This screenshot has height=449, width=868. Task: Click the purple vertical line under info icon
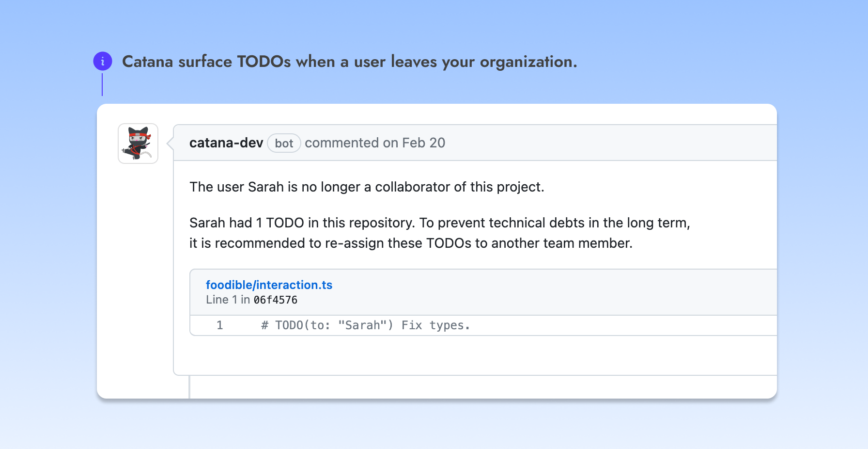[x=102, y=84]
